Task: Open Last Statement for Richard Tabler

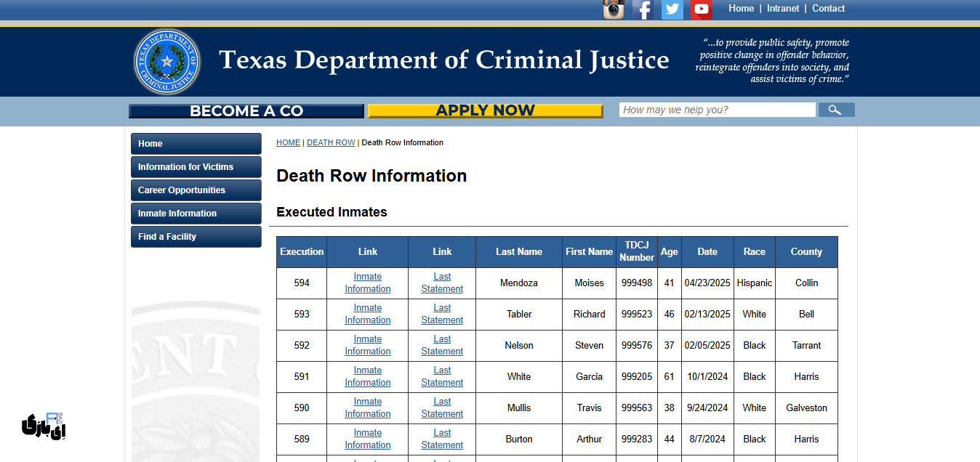Action: coord(441,314)
